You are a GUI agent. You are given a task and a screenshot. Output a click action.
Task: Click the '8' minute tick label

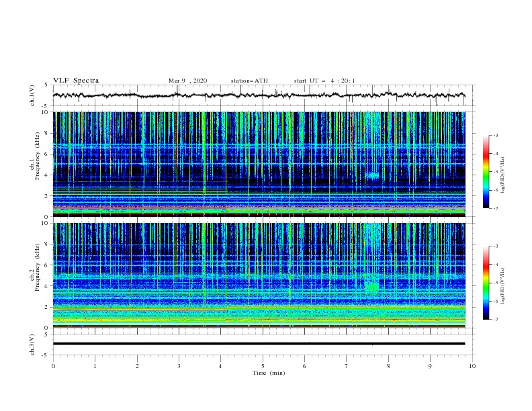click(388, 366)
